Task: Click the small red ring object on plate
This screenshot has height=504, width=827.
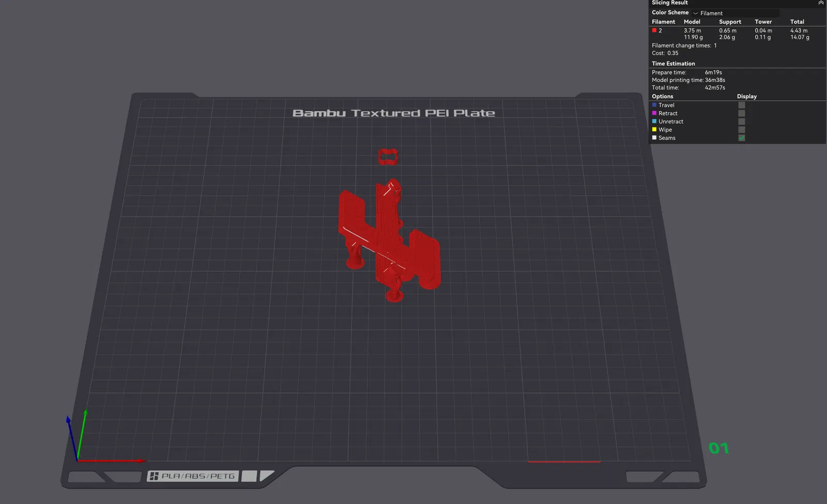Action: coord(388,157)
